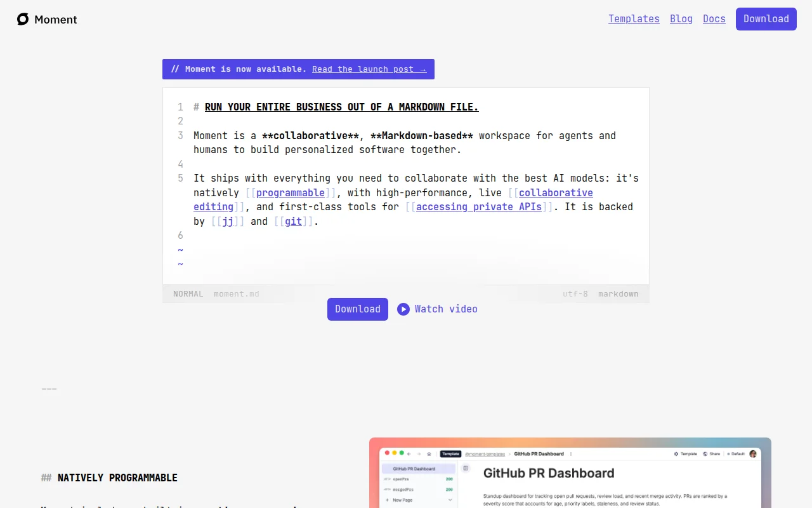Open the accessing private APIs link
812x508 pixels.
[x=479, y=206]
